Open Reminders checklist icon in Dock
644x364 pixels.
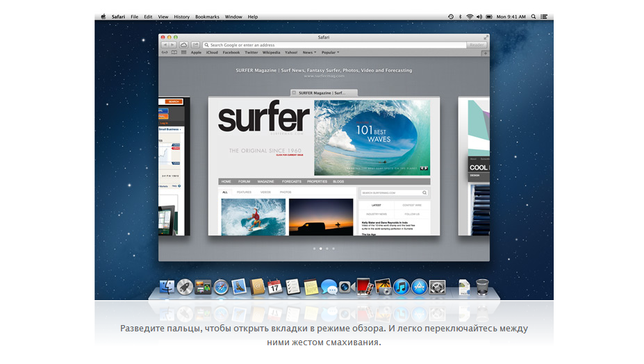click(293, 287)
